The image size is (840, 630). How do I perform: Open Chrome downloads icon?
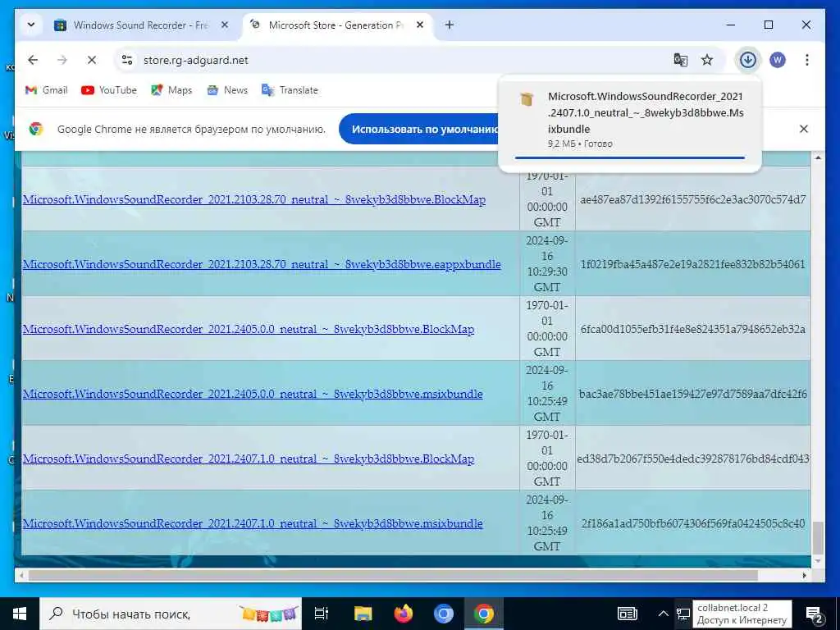point(748,60)
